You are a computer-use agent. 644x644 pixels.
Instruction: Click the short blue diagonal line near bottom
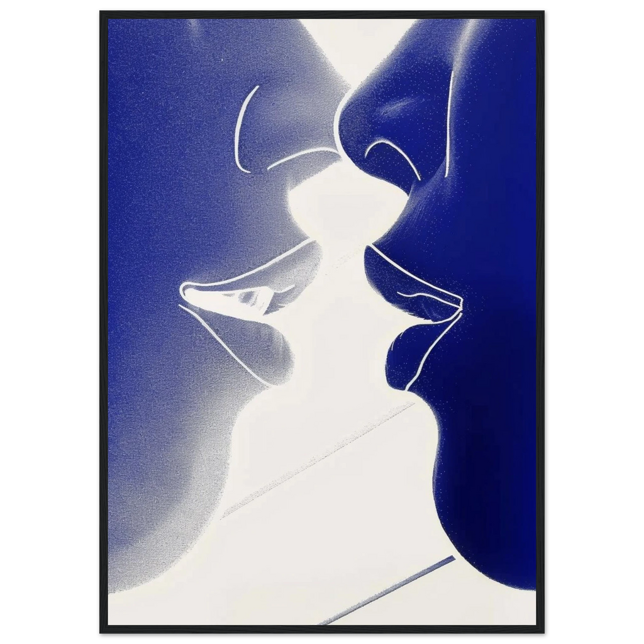387,590
